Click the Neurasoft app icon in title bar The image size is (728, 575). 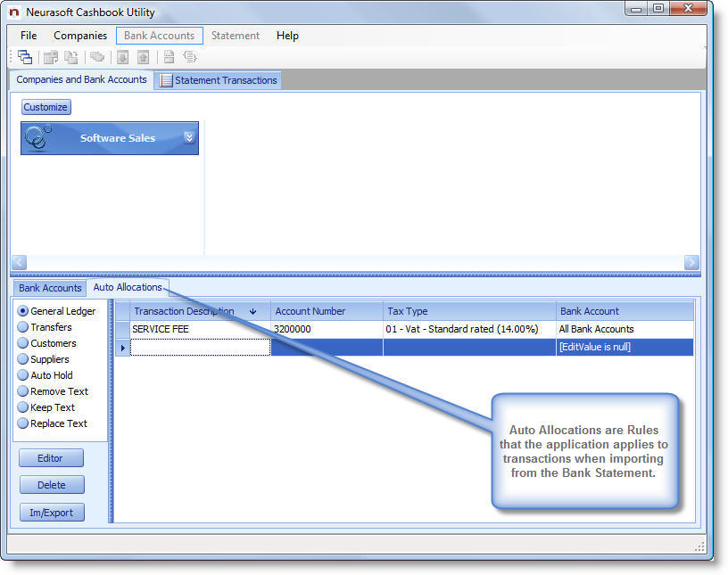(14, 12)
